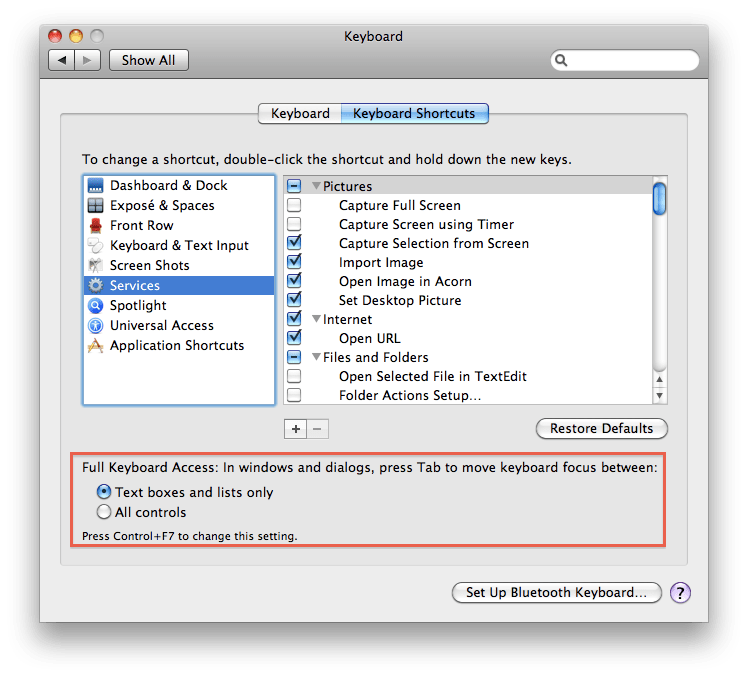This screenshot has width=748, height=677.
Task: Uncheck Capture Selection from Screen
Action: point(294,243)
